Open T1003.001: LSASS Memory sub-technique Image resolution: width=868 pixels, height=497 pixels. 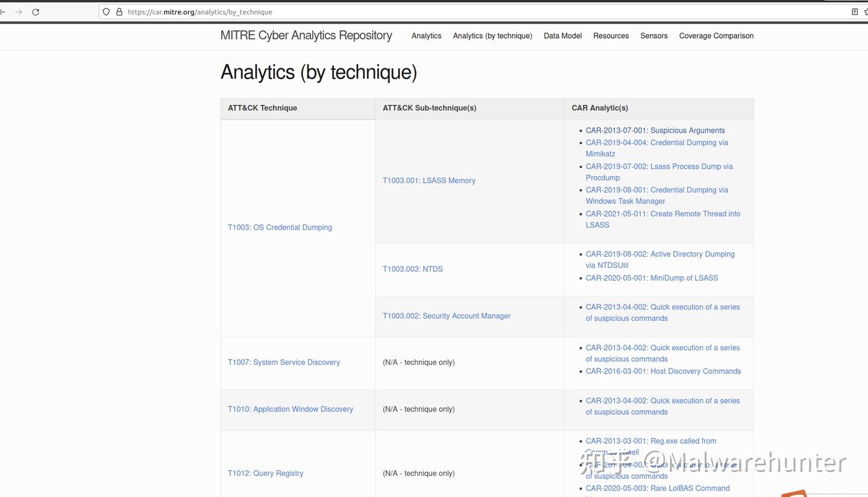point(429,180)
